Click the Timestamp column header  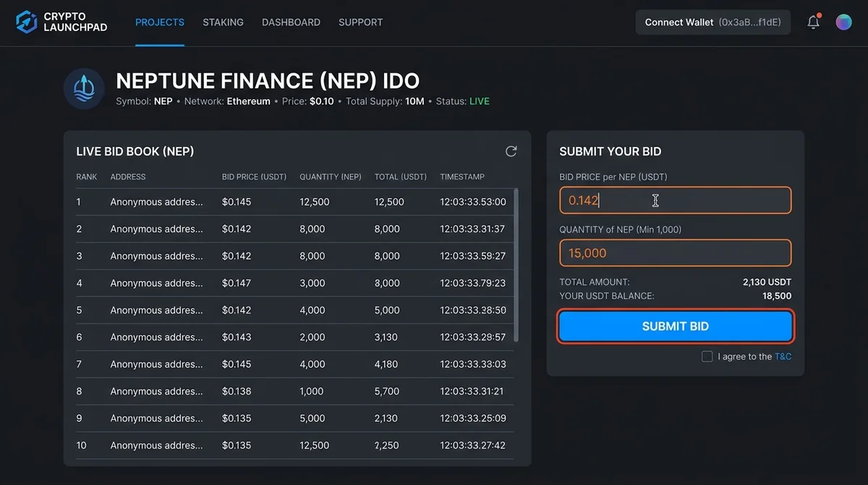pos(462,177)
